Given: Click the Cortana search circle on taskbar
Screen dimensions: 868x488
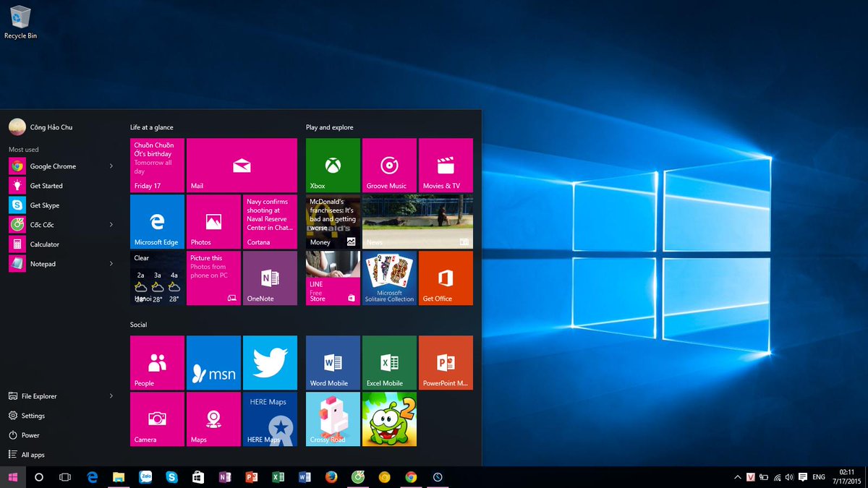Looking at the screenshot, I should [x=39, y=477].
